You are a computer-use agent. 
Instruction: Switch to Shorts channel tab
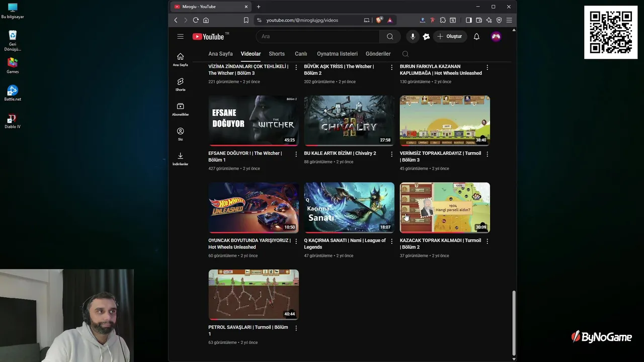coord(277,54)
